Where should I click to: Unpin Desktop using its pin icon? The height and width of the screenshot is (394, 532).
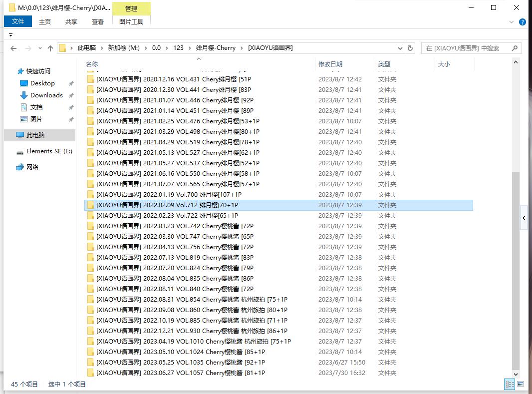coord(71,83)
